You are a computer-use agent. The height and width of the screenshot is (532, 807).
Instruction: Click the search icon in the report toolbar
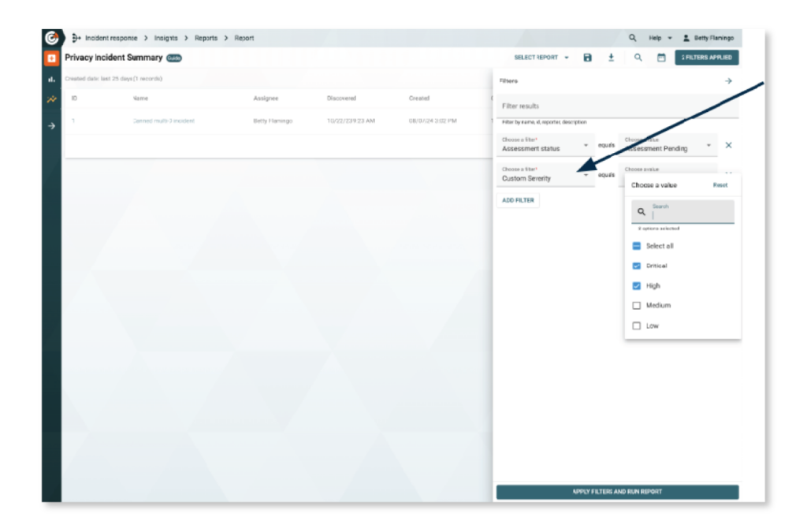pos(638,58)
